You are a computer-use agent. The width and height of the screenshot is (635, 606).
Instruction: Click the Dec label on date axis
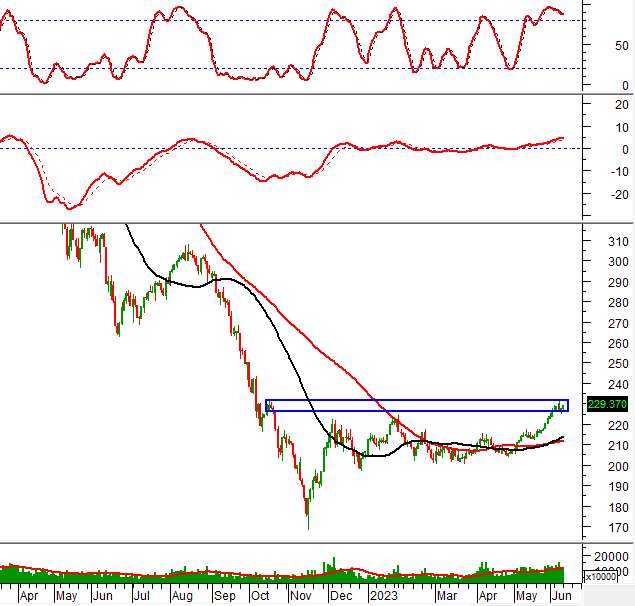click(x=342, y=595)
